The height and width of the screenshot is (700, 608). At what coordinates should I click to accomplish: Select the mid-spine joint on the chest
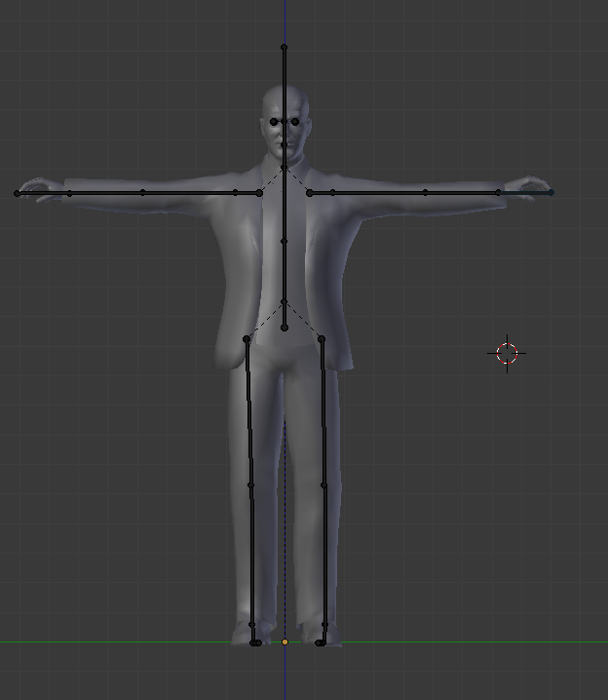(x=284, y=241)
